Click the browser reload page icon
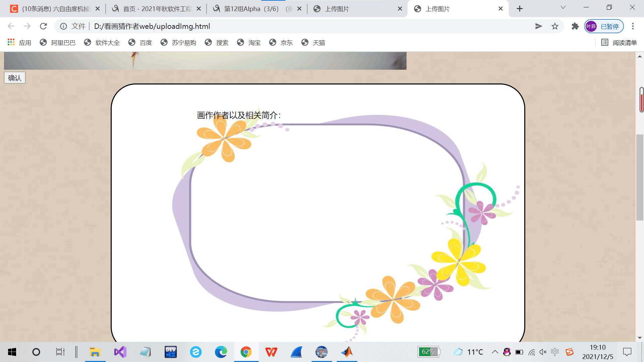 43,26
